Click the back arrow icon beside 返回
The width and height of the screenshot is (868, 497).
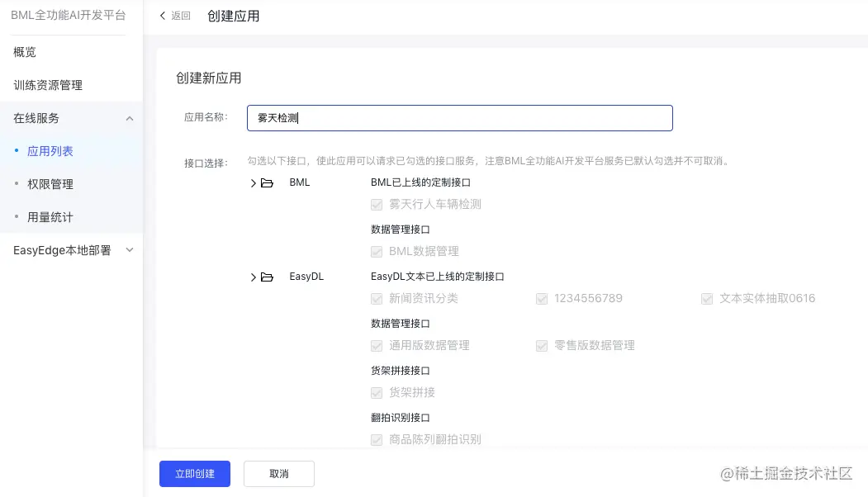(162, 16)
